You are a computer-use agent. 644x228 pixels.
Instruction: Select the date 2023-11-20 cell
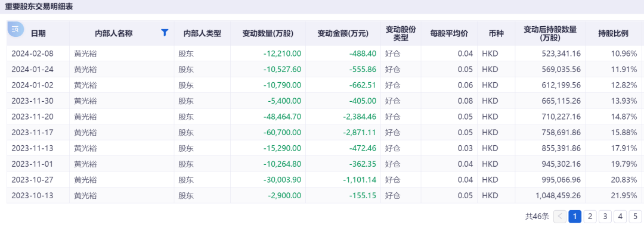[x=32, y=117]
